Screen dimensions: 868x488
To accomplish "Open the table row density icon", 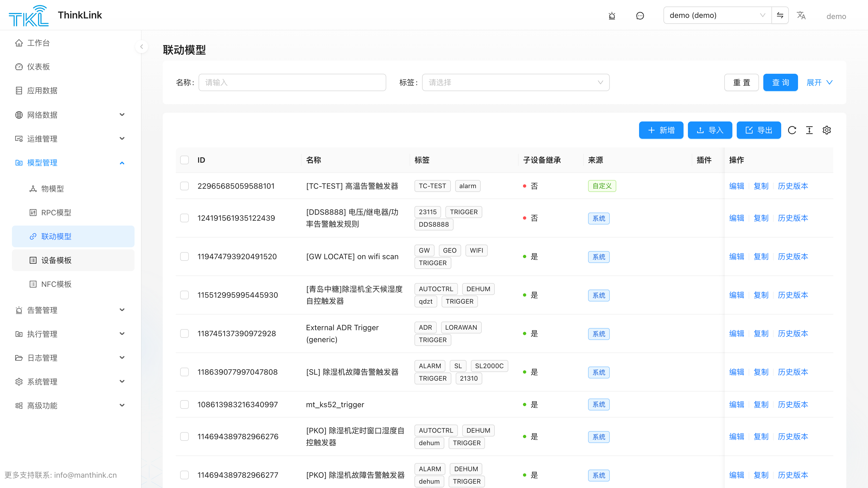I will pos(809,130).
